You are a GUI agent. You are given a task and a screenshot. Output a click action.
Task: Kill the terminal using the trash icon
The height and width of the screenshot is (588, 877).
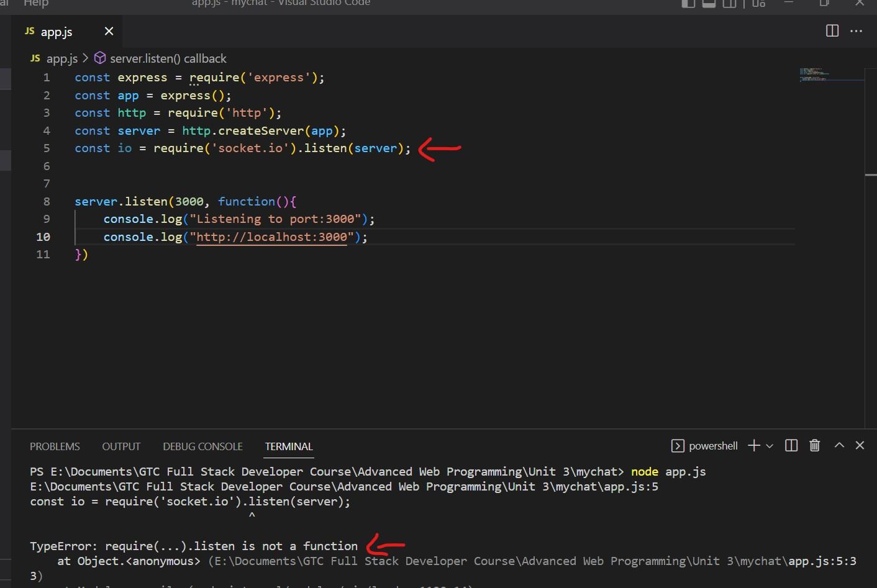coord(814,445)
